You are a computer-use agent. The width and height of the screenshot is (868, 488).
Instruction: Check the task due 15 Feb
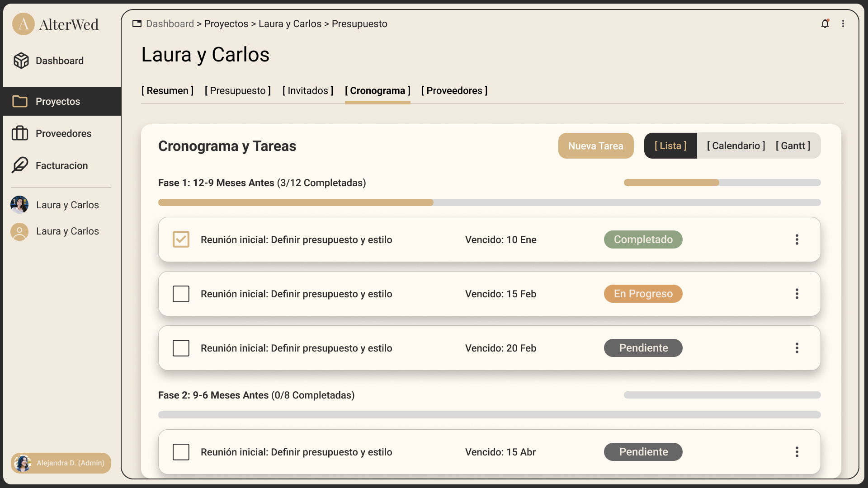pyautogui.click(x=181, y=294)
